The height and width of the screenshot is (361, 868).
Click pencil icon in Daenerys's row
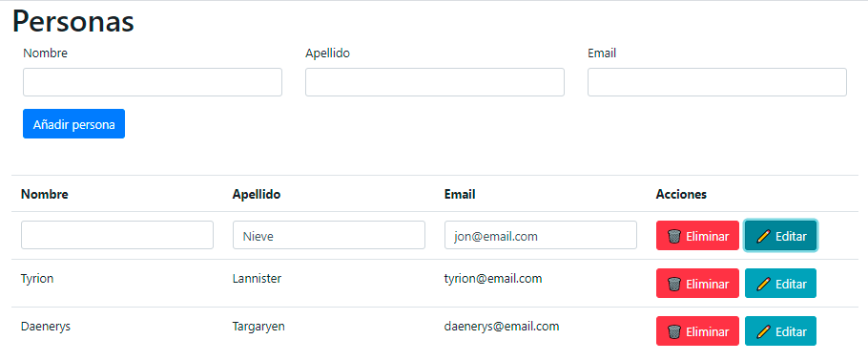[763, 331]
